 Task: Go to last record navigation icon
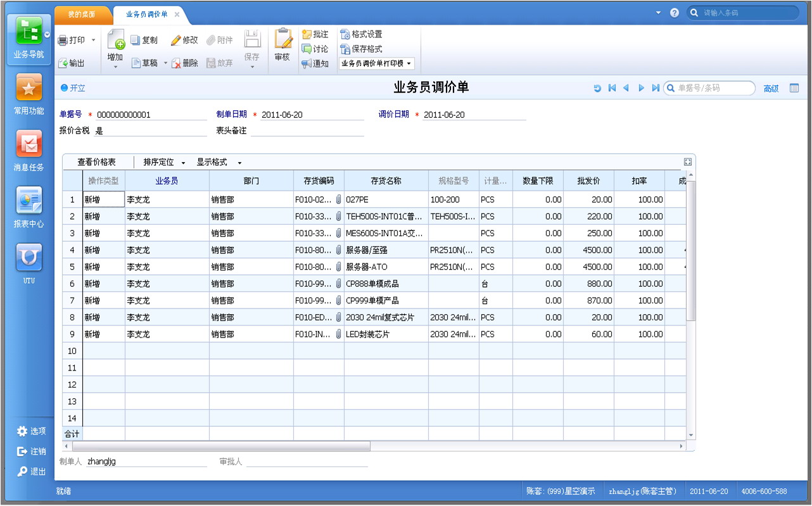pos(656,89)
